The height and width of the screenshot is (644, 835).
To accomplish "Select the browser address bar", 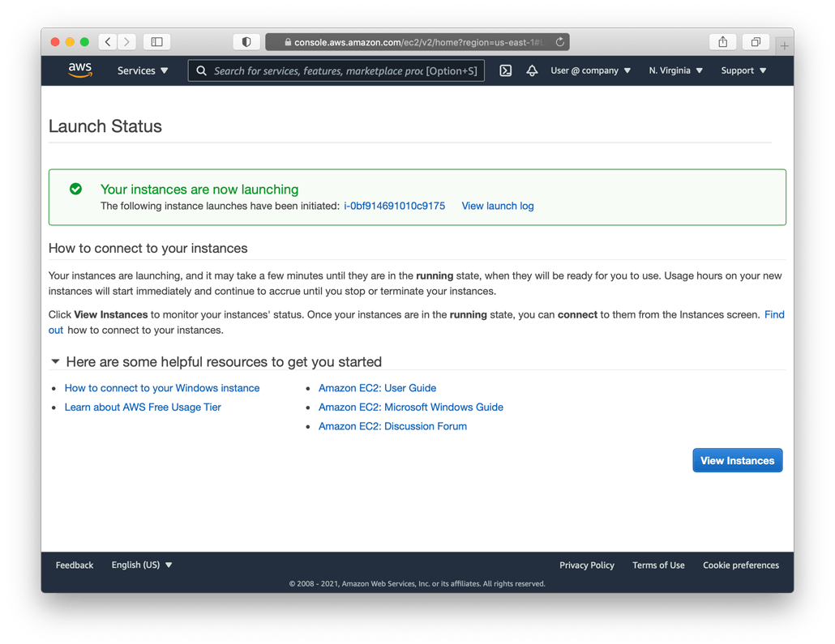I will tap(417, 42).
